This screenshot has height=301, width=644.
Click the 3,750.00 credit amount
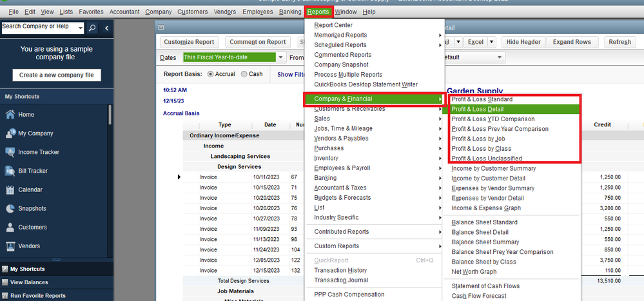[610, 260]
